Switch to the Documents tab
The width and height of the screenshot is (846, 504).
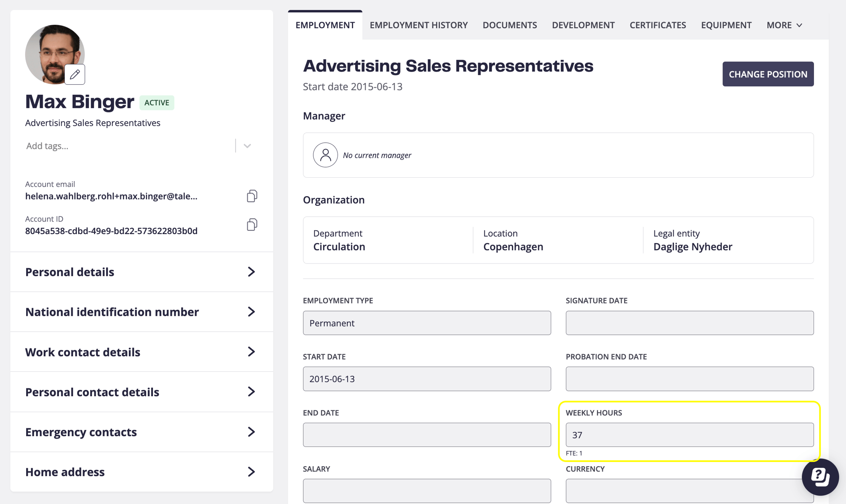pos(510,25)
